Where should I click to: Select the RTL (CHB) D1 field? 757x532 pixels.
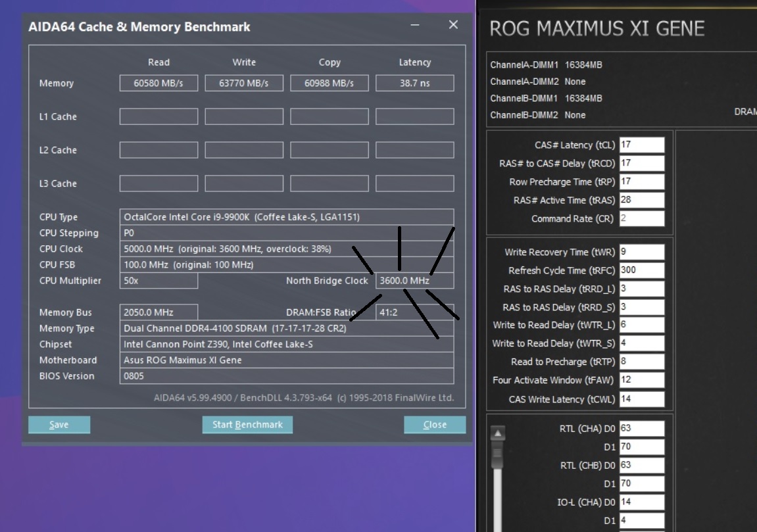point(642,483)
